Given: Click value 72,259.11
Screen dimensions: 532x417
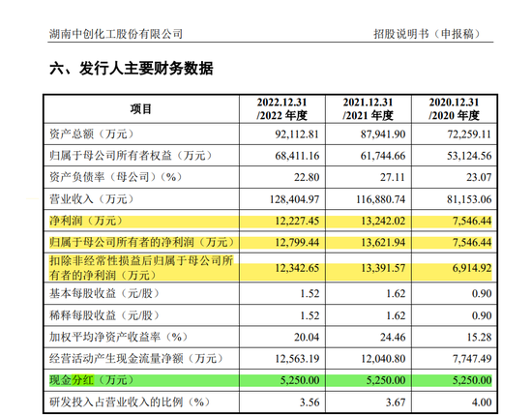Looking at the screenshot, I should 469,134.
